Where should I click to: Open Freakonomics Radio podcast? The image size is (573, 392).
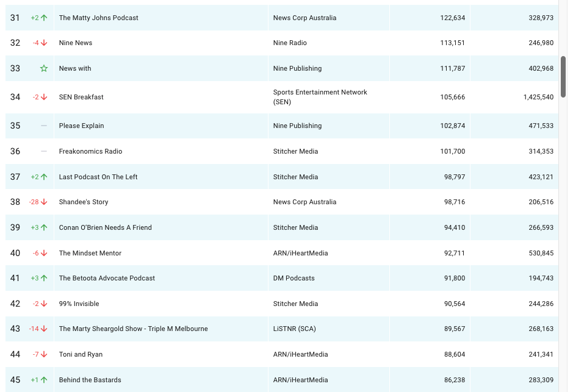[90, 151]
